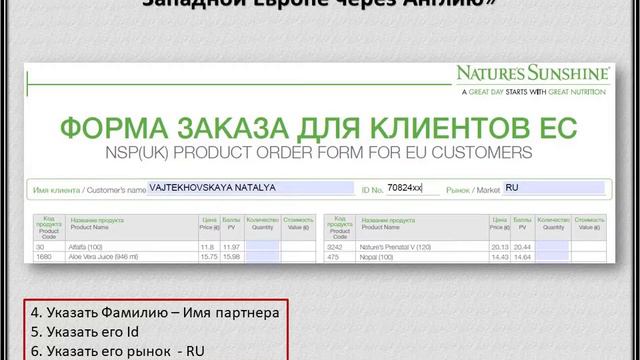Screen dimensions: 640x360
Task: Click the Quantity field for Alfalfa (100)
Action: click(x=262, y=246)
